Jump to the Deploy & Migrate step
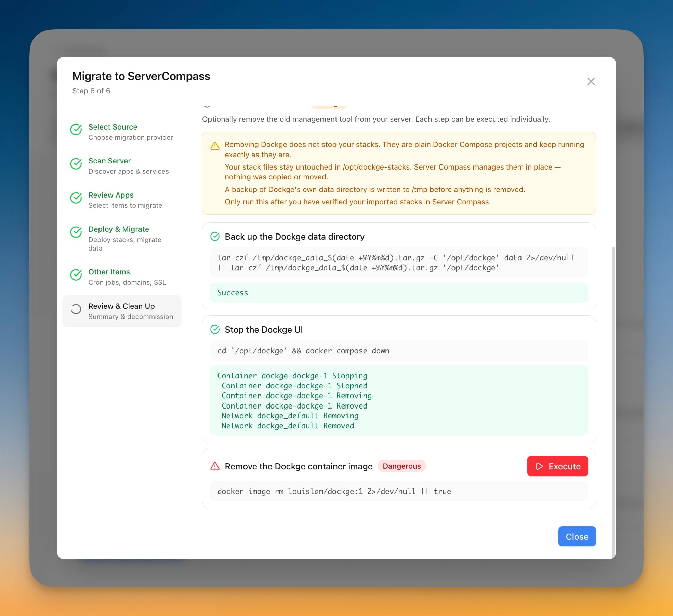The width and height of the screenshot is (673, 616). 122,238
